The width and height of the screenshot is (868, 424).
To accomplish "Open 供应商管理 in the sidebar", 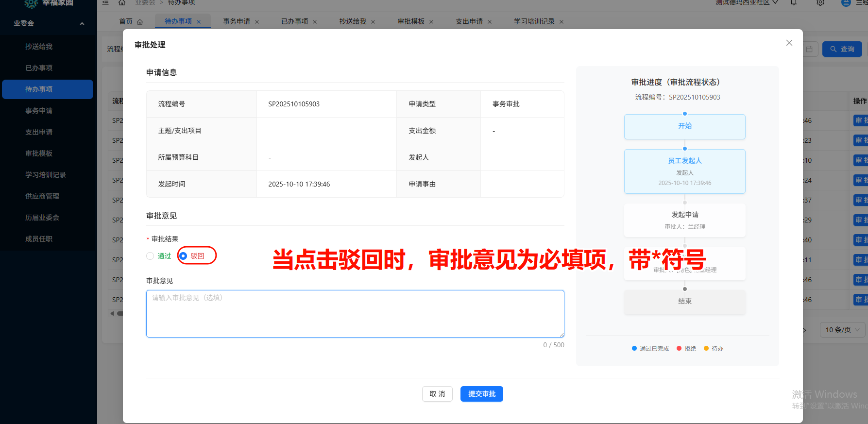I will pyautogui.click(x=42, y=196).
